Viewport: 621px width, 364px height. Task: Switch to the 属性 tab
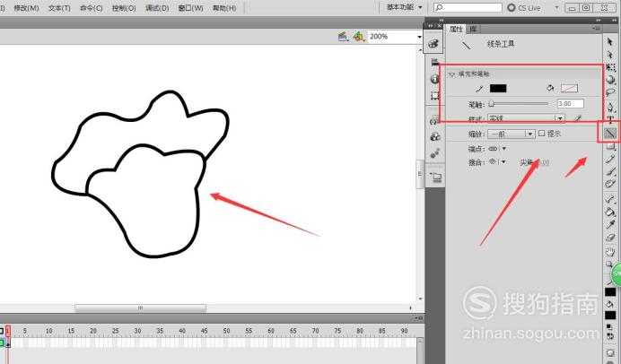click(456, 29)
